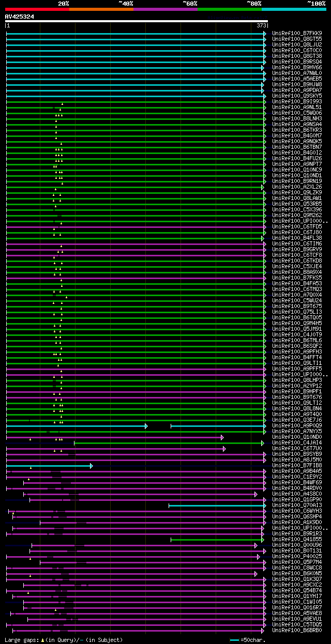This screenshot has width=331, height=644.
Task: Select the UniRef100_A2XL26 label
Action: (x=297, y=187)
